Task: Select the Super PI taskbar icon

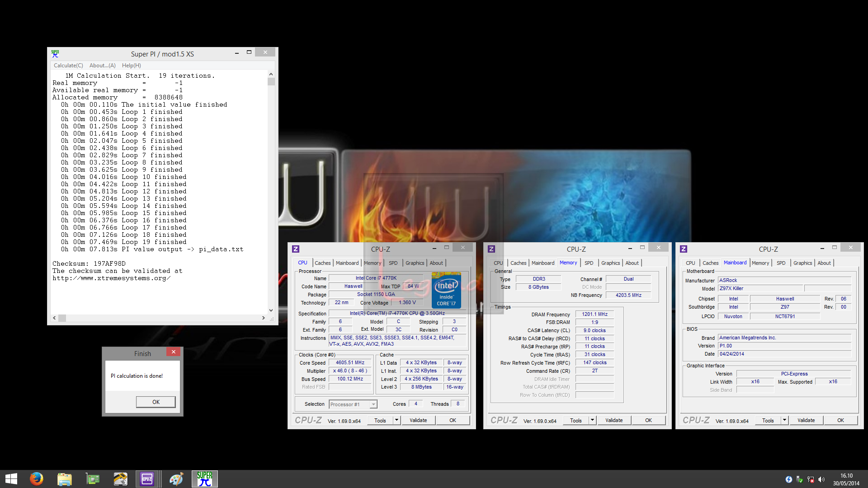Action: pos(205,479)
